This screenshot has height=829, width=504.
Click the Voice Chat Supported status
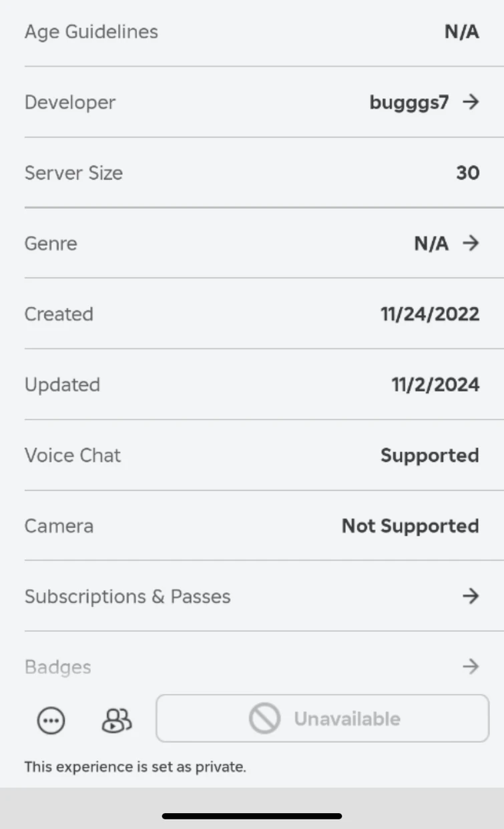click(430, 455)
